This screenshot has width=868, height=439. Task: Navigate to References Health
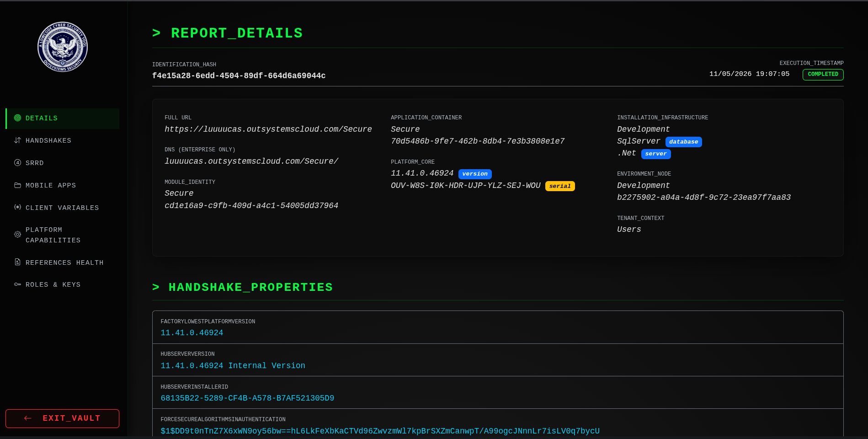pyautogui.click(x=62, y=262)
